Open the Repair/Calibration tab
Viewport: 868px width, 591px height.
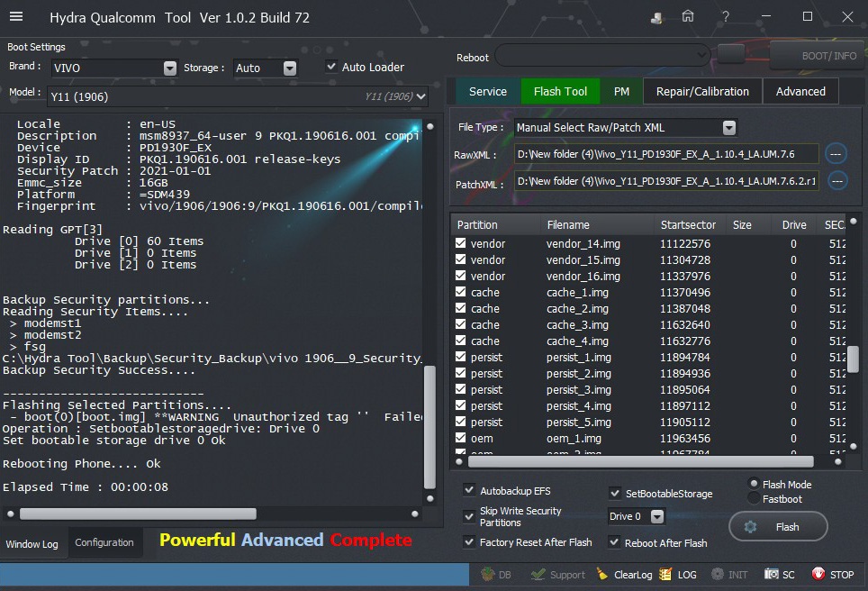702,91
